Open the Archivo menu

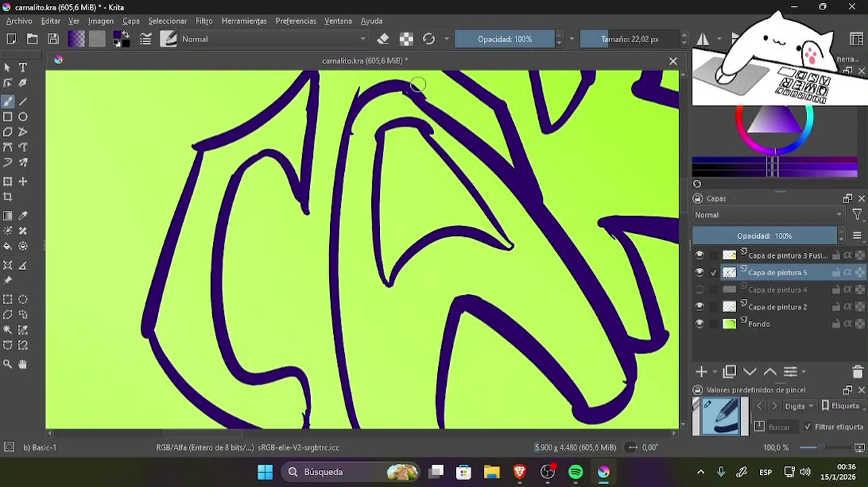pos(20,21)
